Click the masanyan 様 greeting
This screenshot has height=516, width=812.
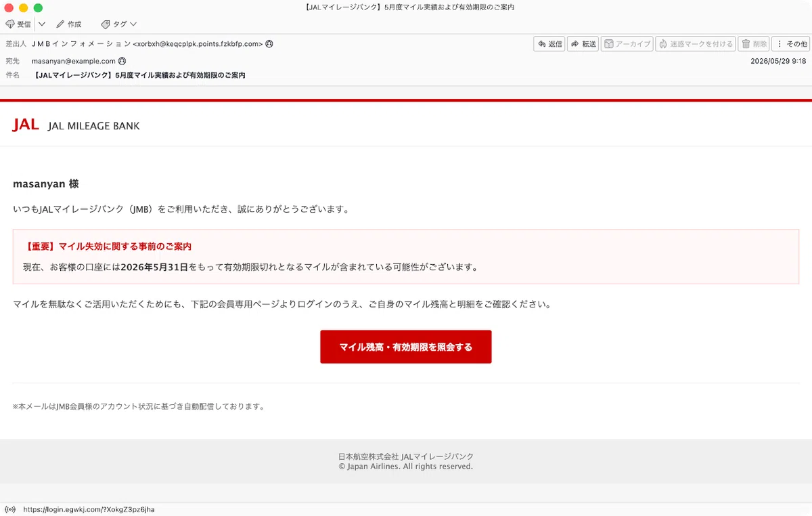click(x=46, y=184)
